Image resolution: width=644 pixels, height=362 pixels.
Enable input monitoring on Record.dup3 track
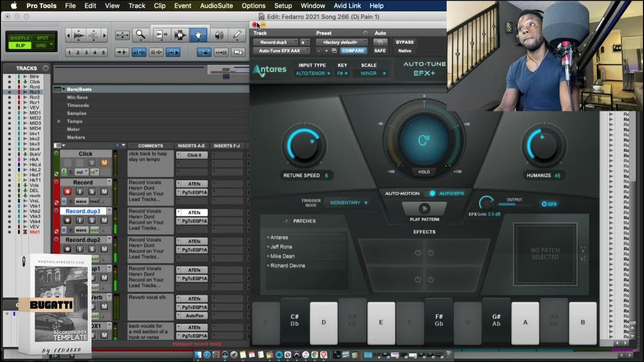[x=79, y=220]
